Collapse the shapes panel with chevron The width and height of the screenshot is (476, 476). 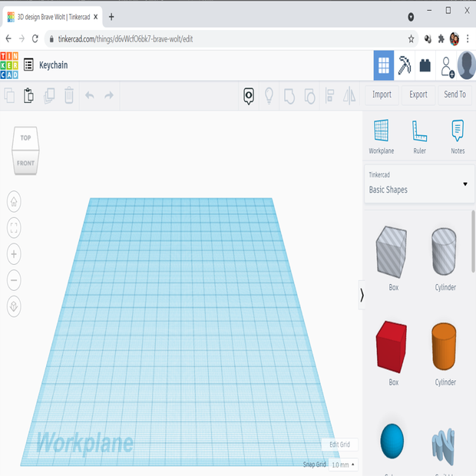[x=362, y=295]
